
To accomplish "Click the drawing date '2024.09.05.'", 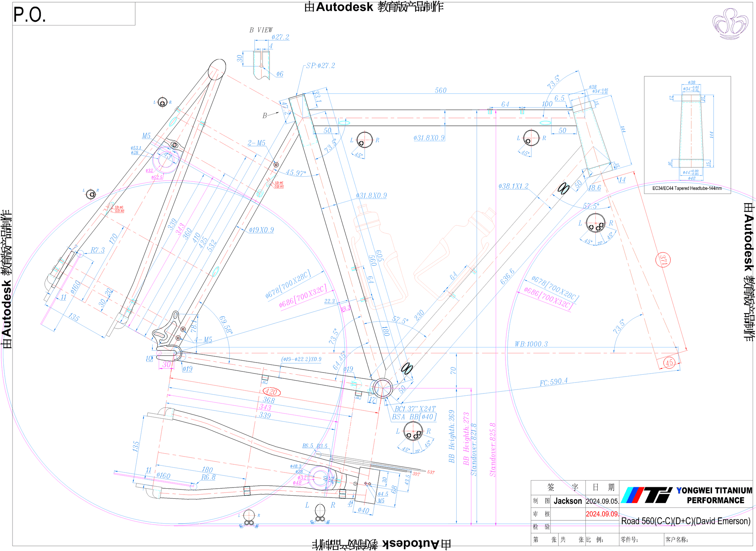I will pos(602,501).
